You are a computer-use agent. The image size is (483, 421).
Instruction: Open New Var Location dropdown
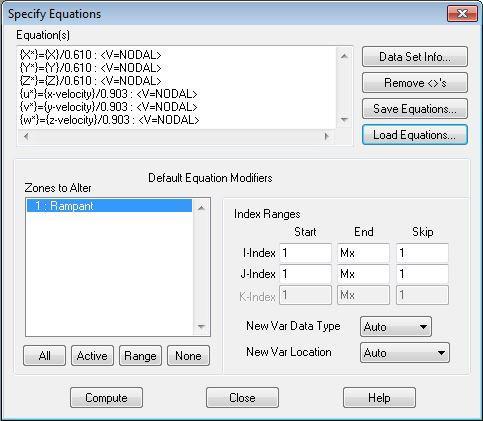405,353
